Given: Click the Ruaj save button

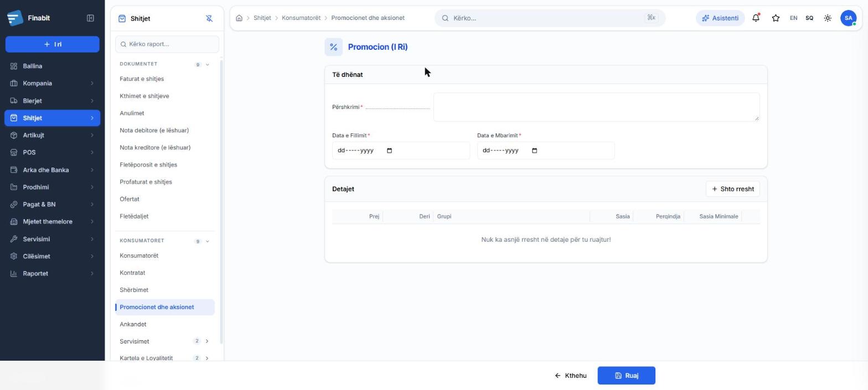Looking at the screenshot, I should coord(626,376).
